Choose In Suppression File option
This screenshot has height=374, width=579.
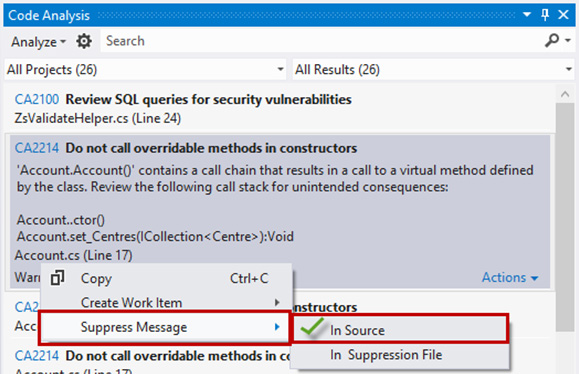pyautogui.click(x=401, y=355)
